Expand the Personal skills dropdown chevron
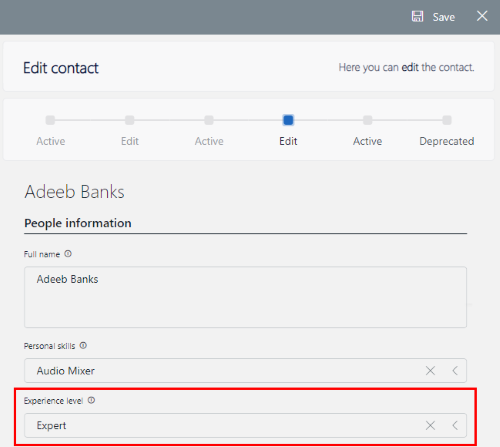 455,371
